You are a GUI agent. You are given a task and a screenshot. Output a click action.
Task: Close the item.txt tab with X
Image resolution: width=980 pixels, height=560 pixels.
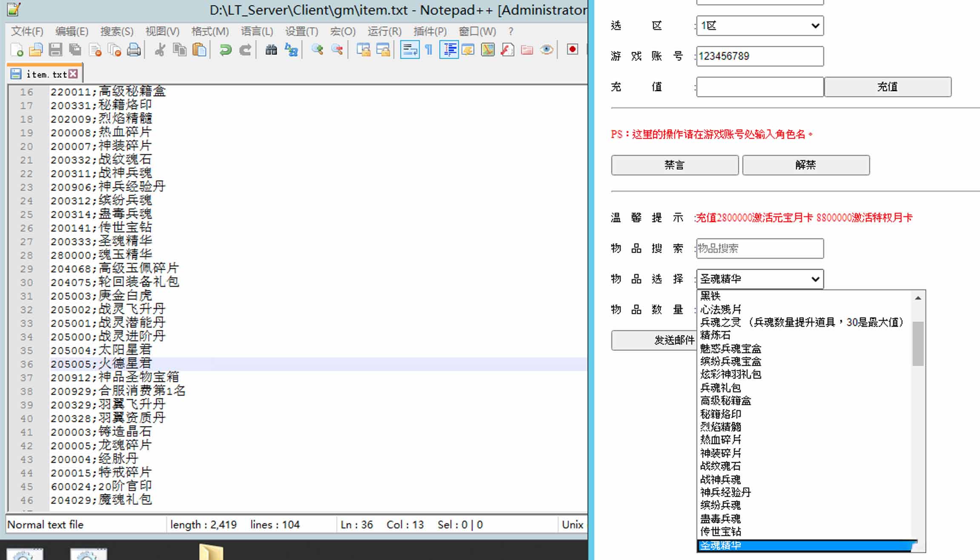73,74
